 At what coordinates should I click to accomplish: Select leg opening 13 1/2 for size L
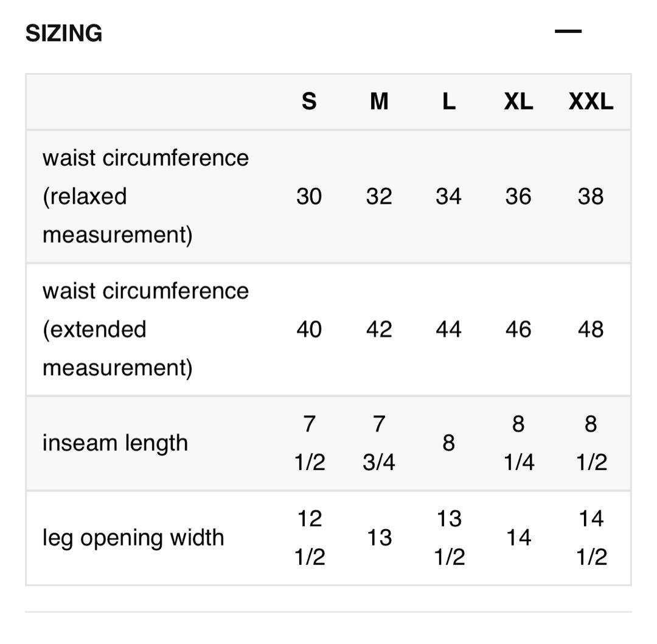(449, 538)
